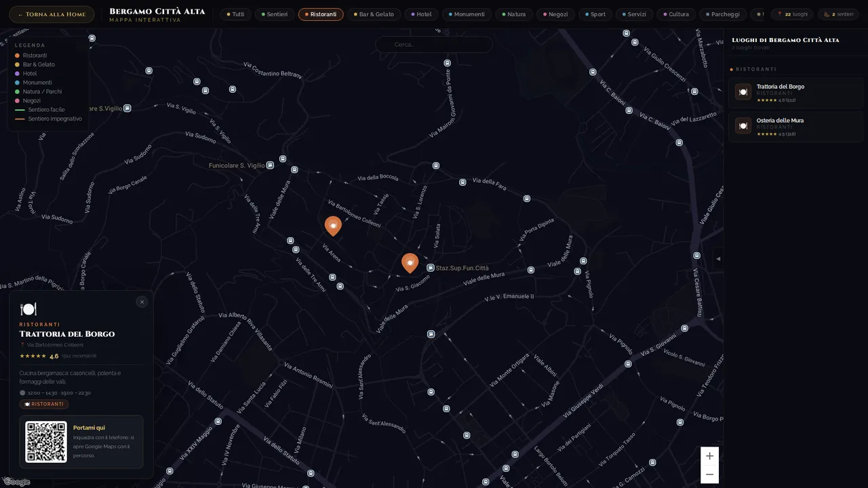Select the Parcheggi filter chip
The image size is (868, 488).
click(x=722, y=14)
